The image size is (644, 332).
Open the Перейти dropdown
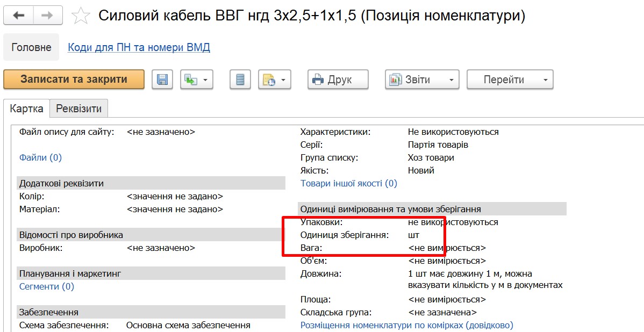tap(510, 79)
